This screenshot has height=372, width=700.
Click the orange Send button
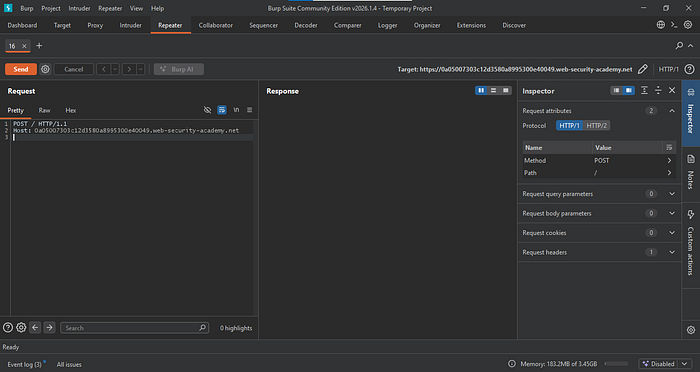(x=21, y=69)
